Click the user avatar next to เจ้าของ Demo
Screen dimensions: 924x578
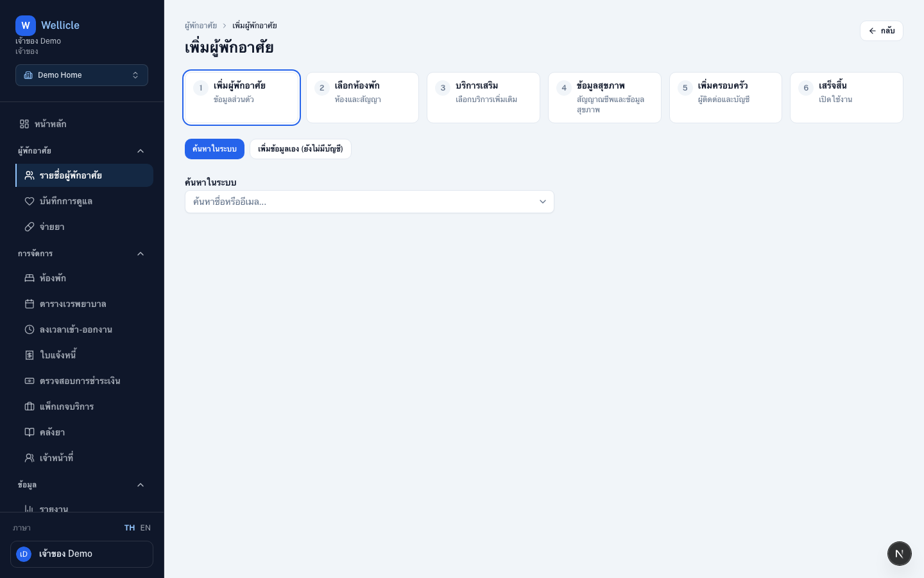24,554
